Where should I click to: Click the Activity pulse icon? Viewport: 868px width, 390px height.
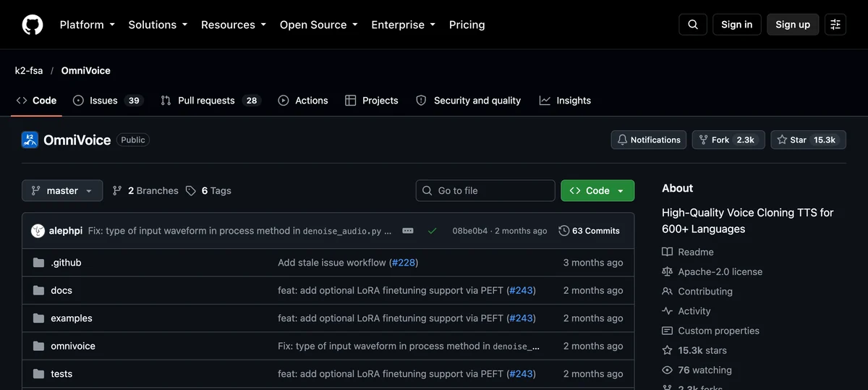click(667, 311)
